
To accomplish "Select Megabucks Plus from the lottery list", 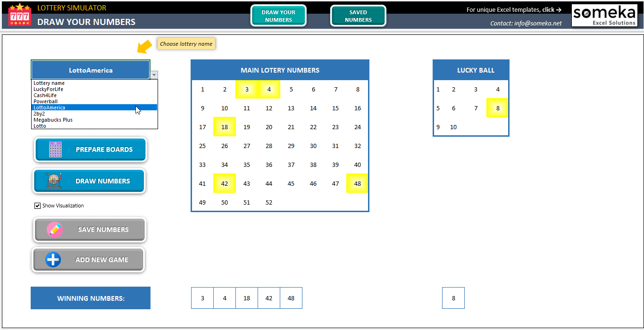I will (53, 119).
